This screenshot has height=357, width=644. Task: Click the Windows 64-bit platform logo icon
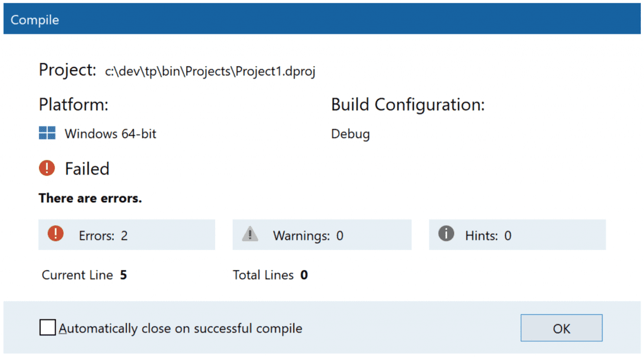click(x=47, y=133)
